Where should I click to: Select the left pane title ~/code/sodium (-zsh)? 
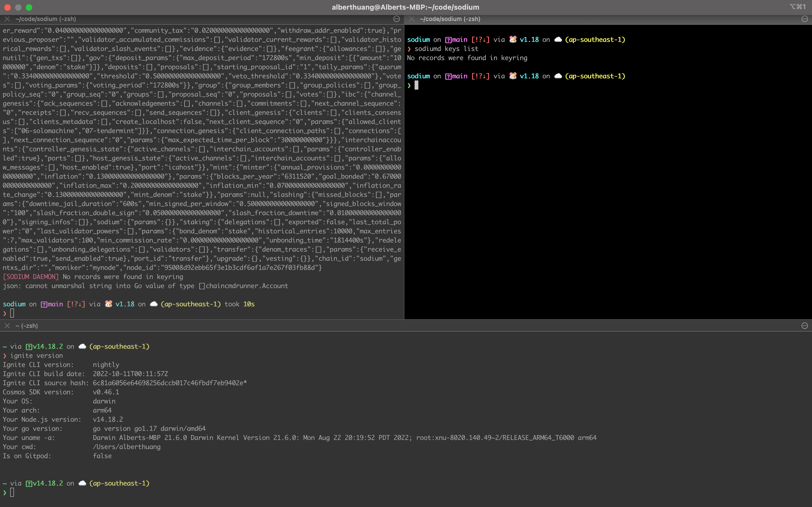click(x=46, y=19)
